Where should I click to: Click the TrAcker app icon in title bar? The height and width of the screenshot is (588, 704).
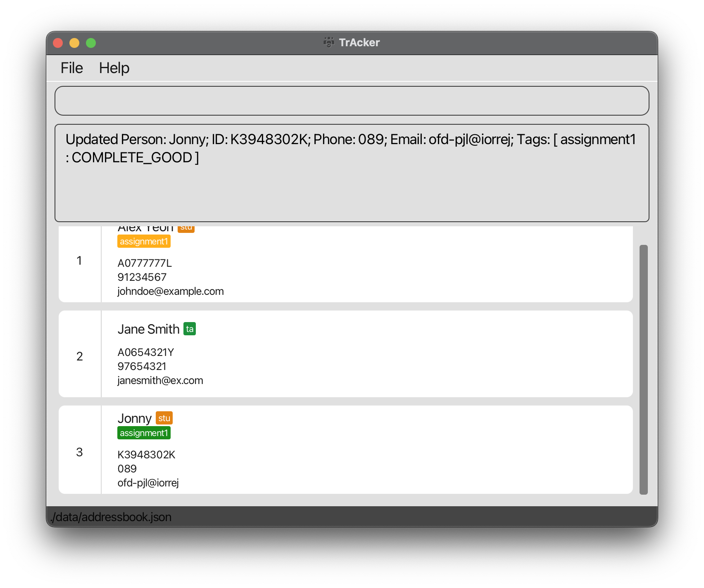[329, 43]
